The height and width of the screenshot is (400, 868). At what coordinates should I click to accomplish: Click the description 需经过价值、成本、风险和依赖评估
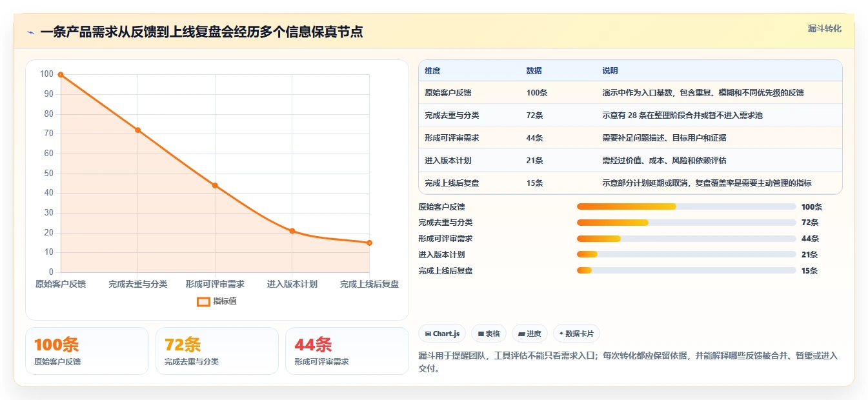coord(664,161)
